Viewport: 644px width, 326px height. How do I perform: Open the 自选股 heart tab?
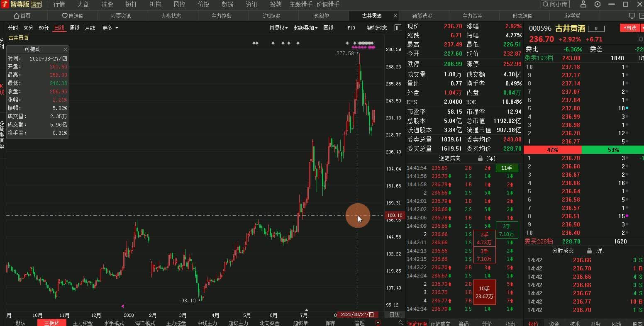(73, 16)
